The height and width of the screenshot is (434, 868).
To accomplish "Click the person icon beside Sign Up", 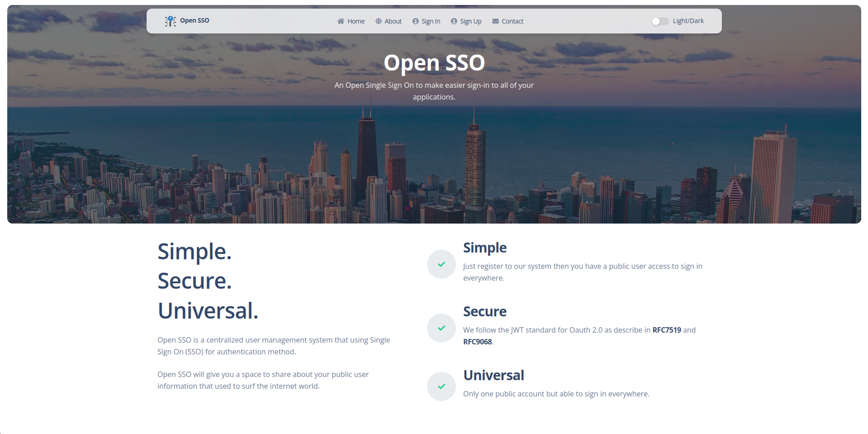I will [x=454, y=21].
